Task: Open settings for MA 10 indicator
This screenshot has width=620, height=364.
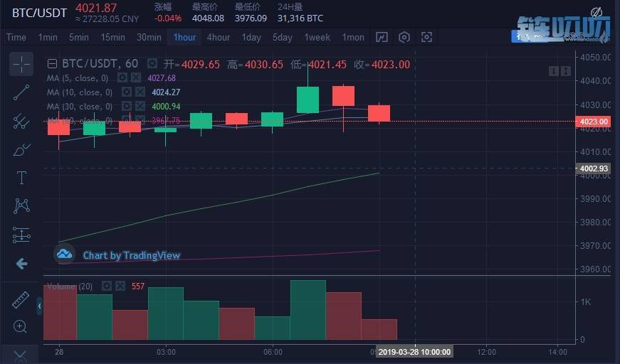Action: click(x=127, y=92)
